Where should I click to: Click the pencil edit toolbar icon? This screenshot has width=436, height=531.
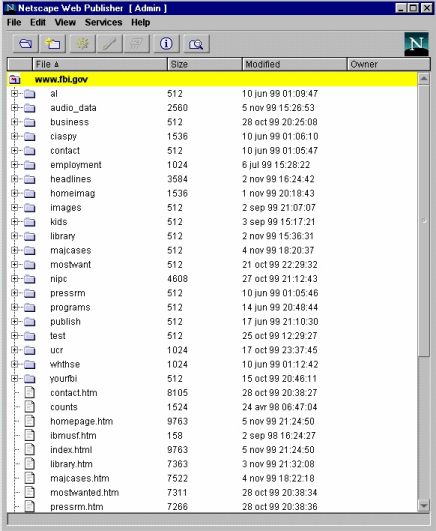[x=109, y=43]
